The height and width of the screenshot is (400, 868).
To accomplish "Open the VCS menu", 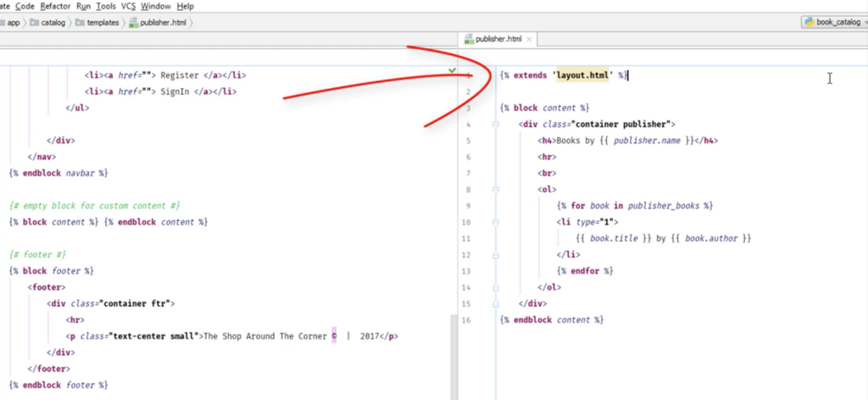I will coord(129,6).
